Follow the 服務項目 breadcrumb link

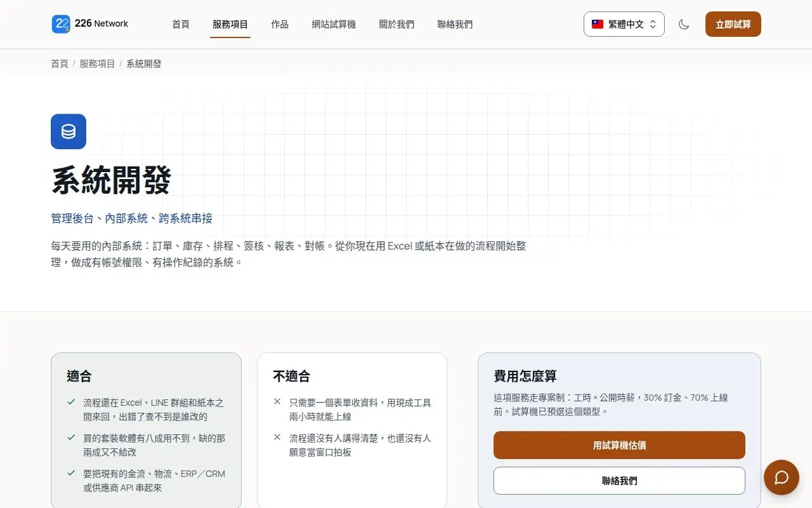[x=97, y=63]
